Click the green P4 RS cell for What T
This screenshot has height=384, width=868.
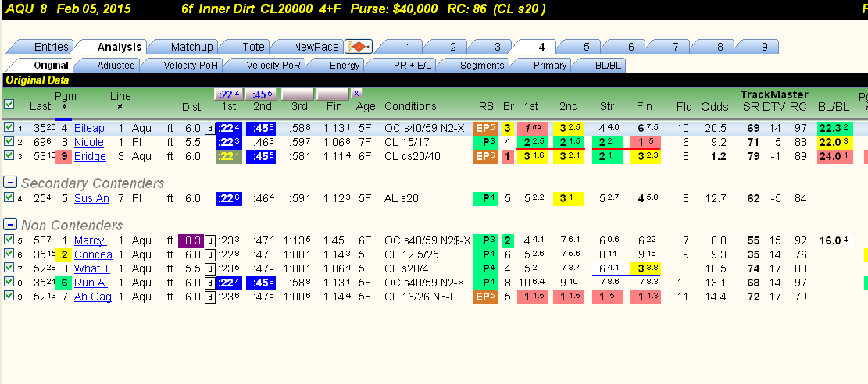pyautogui.click(x=485, y=268)
